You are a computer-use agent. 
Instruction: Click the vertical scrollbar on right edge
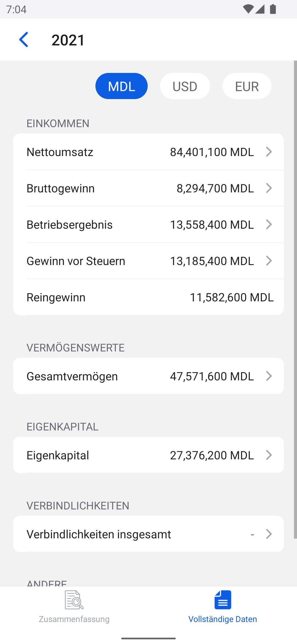(295, 299)
